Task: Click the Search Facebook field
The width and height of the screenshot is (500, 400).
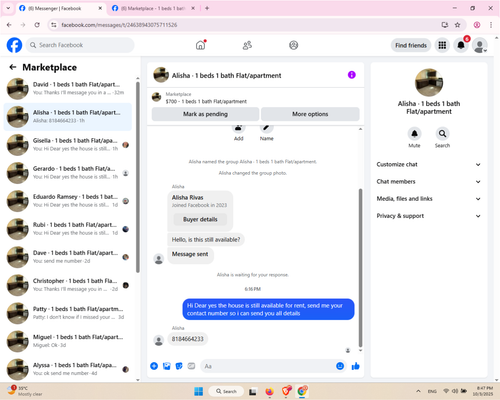Action: tap(80, 45)
